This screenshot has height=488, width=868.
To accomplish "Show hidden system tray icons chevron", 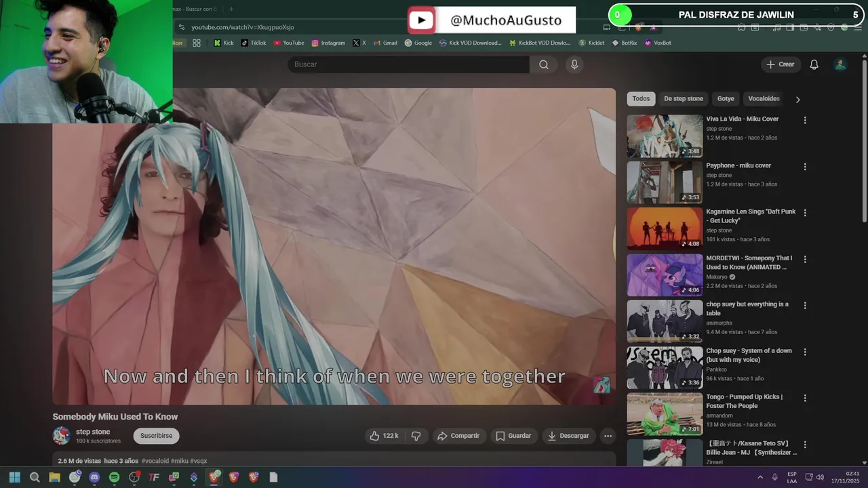I will point(760,477).
